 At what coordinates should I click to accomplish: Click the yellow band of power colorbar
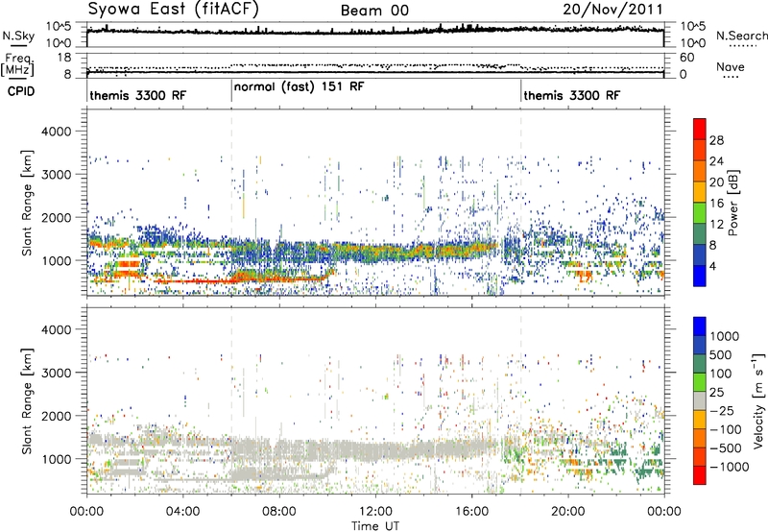pyautogui.click(x=700, y=191)
